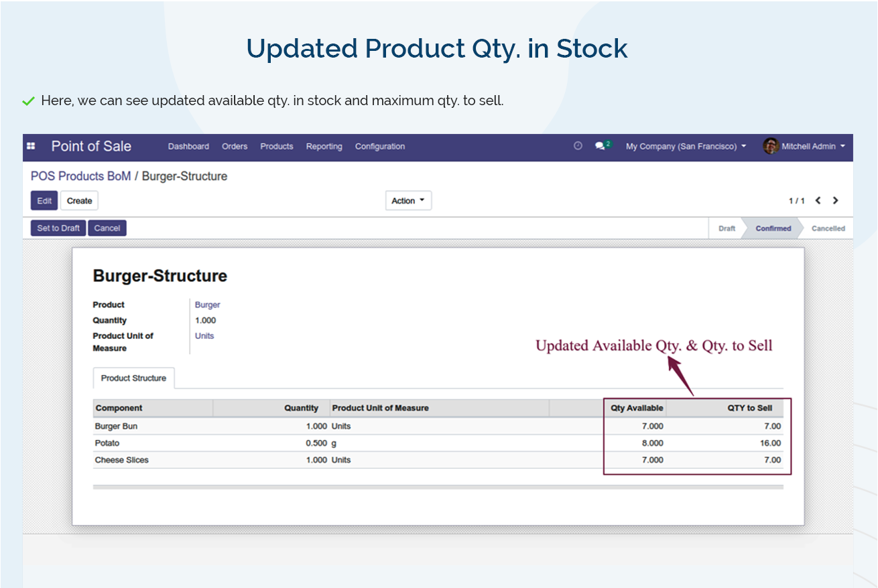The height and width of the screenshot is (588, 878).
Task: Select the Potato component row
Action: point(438,443)
